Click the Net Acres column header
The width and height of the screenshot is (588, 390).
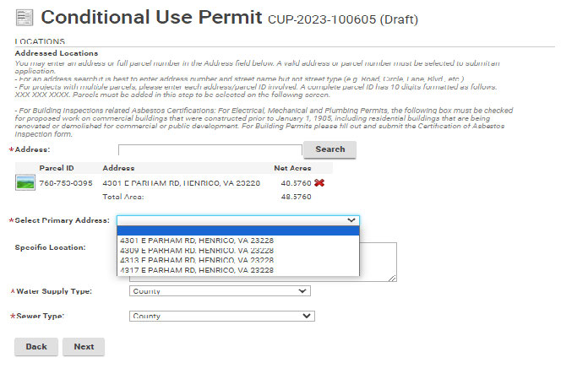coord(292,168)
